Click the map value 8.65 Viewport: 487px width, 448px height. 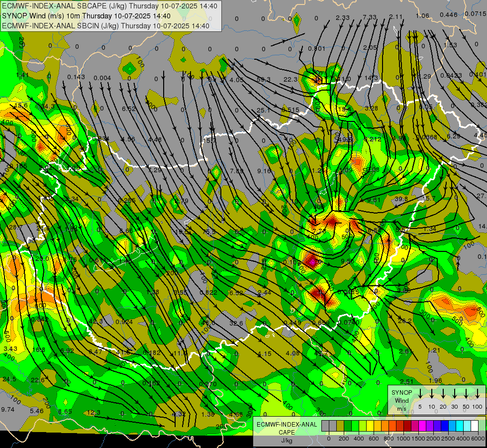pyautogui.click(x=65, y=412)
